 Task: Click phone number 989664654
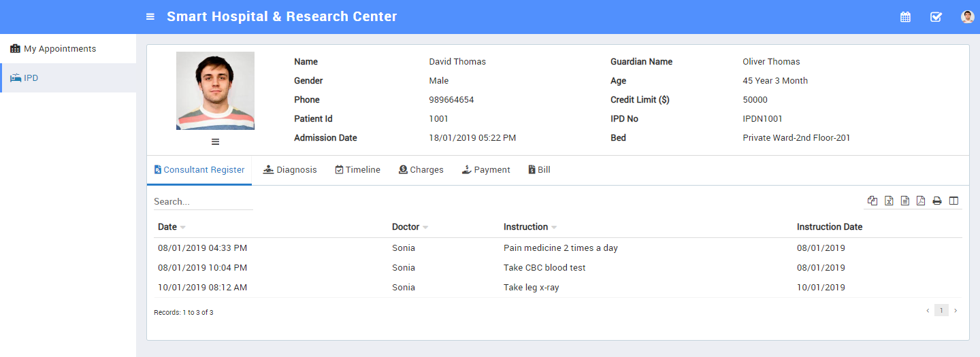pos(451,100)
